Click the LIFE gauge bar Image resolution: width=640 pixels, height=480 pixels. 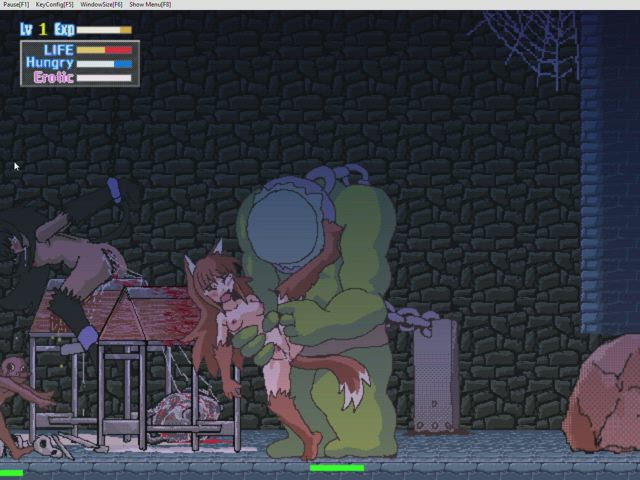point(104,50)
